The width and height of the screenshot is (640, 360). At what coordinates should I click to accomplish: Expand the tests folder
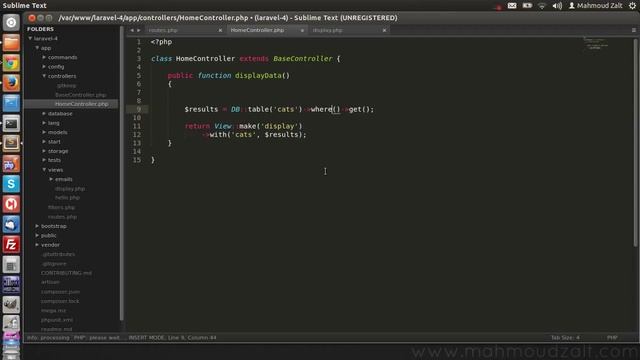tap(44, 160)
